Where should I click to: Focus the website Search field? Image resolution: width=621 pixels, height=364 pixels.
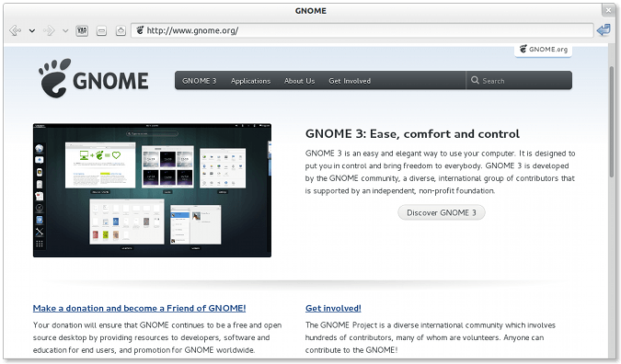[x=519, y=80]
